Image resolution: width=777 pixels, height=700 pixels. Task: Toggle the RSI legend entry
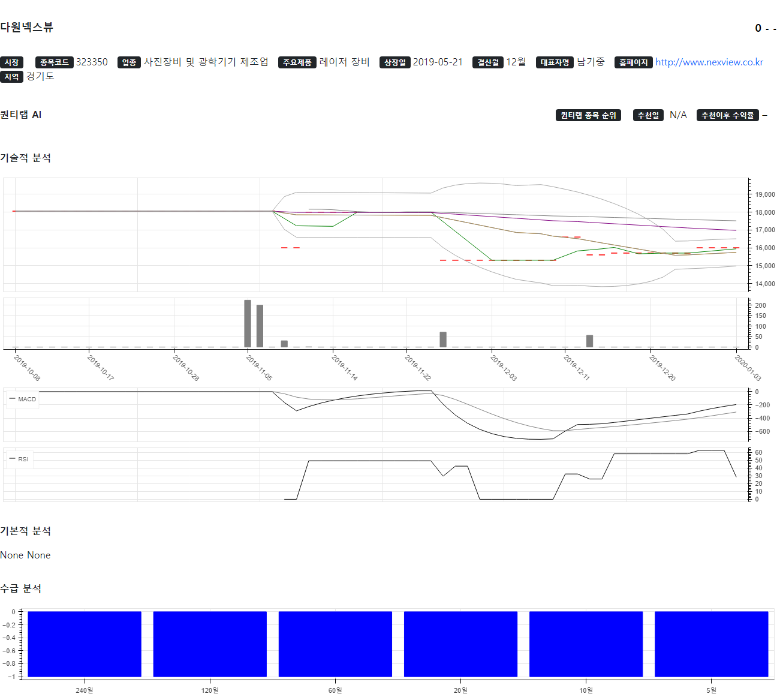coord(19,459)
